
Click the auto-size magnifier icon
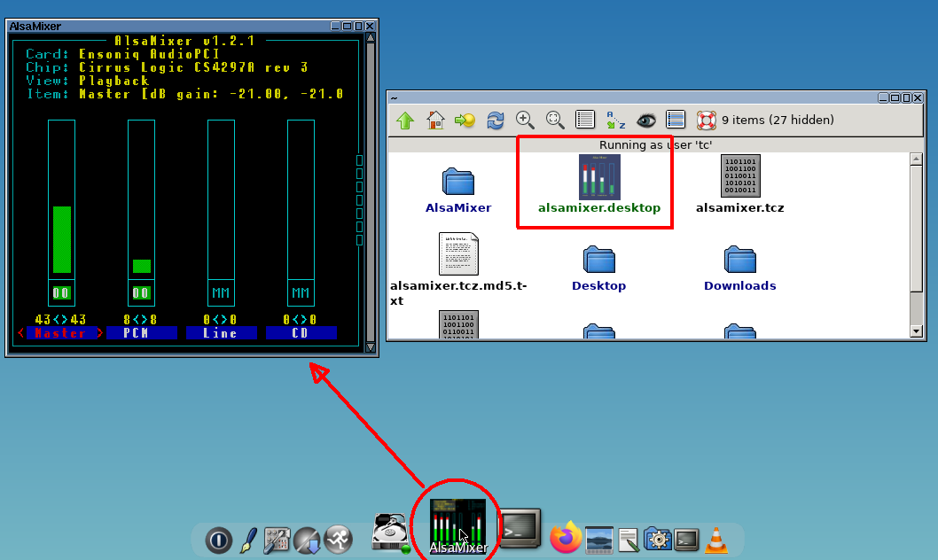pyautogui.click(x=555, y=121)
